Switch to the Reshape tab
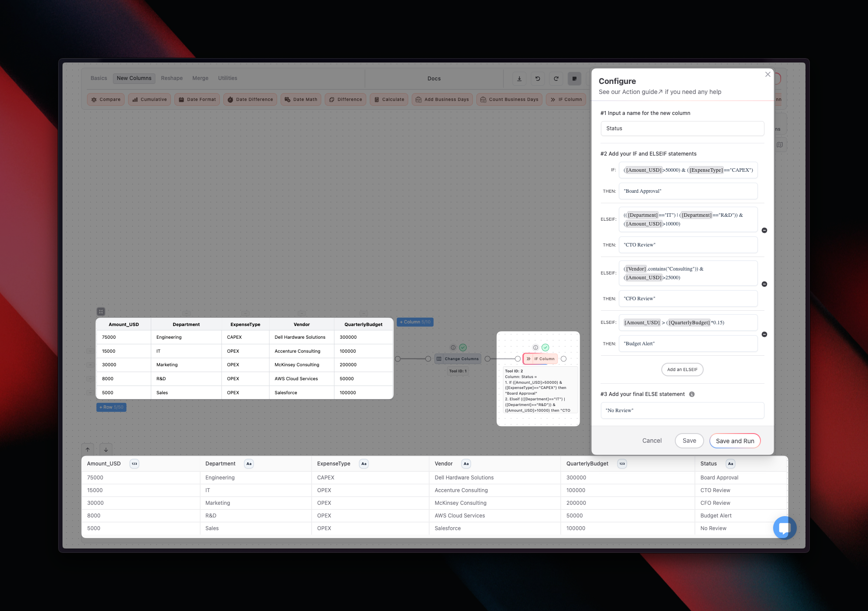The image size is (868, 611). click(x=172, y=78)
